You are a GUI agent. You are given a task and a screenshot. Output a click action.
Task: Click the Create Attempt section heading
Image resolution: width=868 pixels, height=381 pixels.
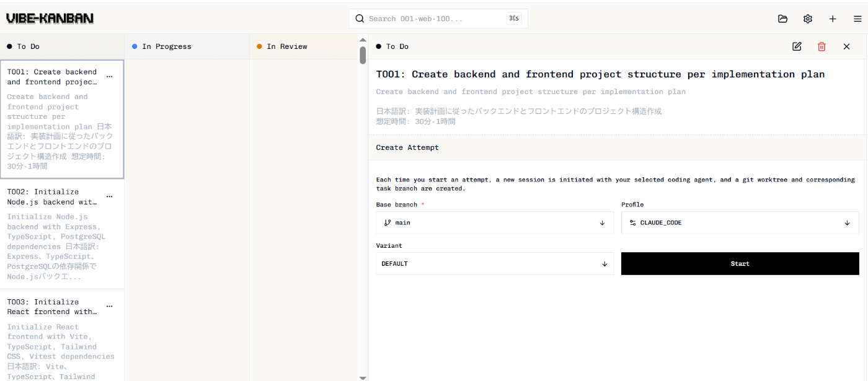[x=407, y=147]
